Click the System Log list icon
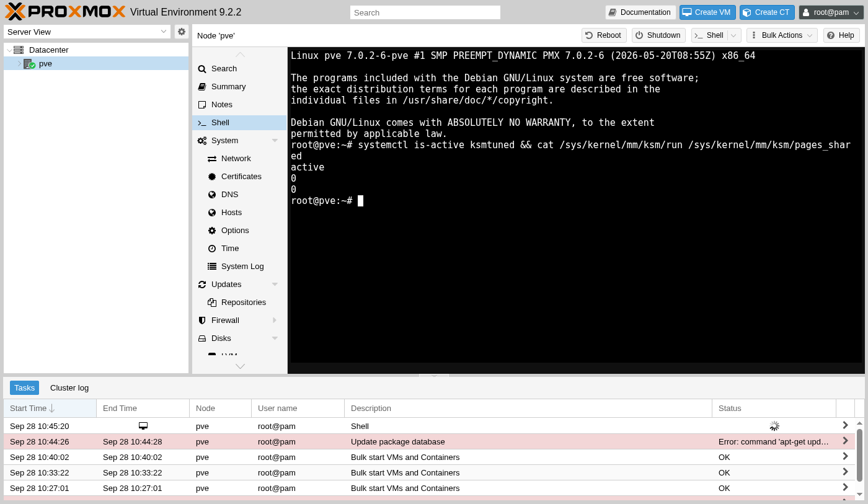This screenshot has height=504, width=868. pyautogui.click(x=212, y=267)
